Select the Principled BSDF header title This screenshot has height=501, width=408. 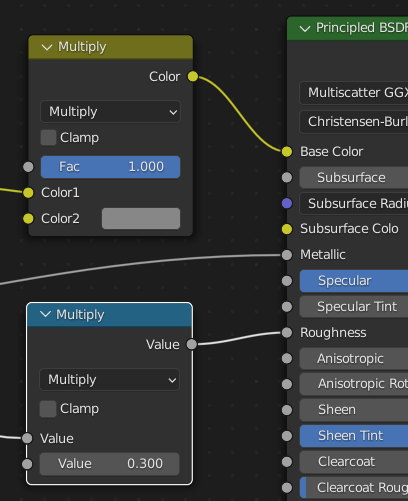[x=362, y=28]
